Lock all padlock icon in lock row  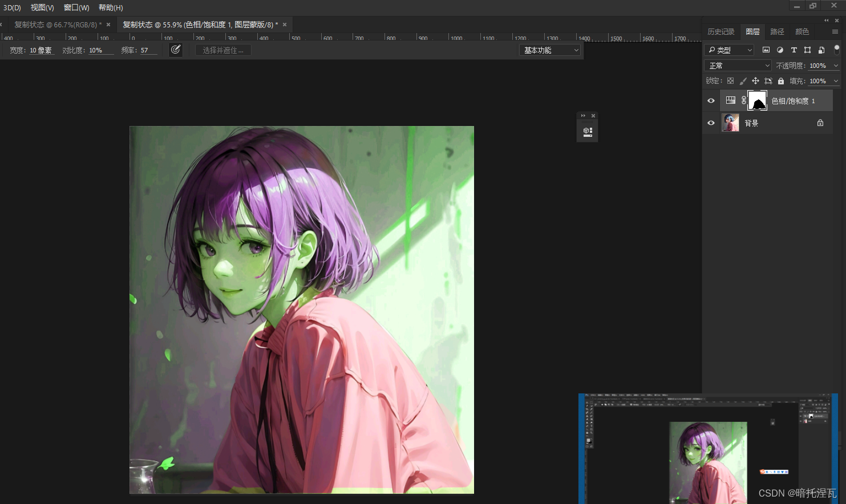click(x=781, y=81)
